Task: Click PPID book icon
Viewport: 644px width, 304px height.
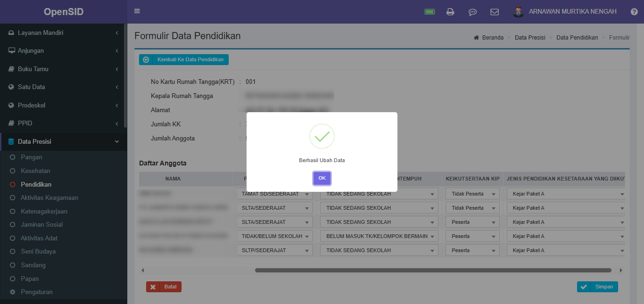Action: click(x=11, y=123)
